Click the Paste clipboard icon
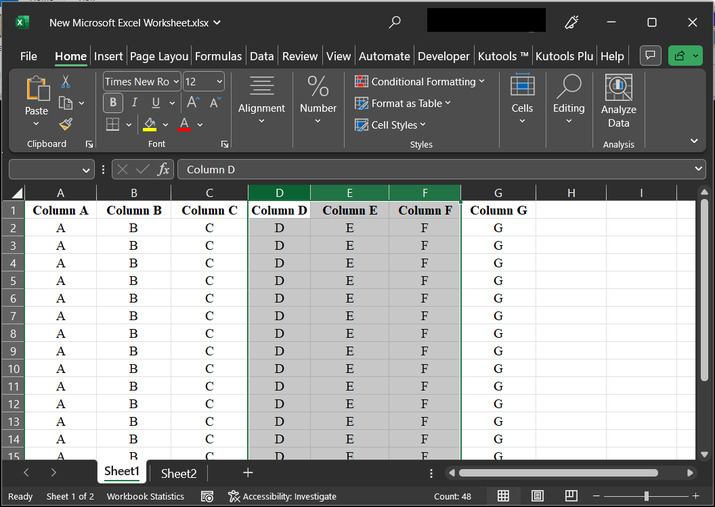 click(x=37, y=91)
